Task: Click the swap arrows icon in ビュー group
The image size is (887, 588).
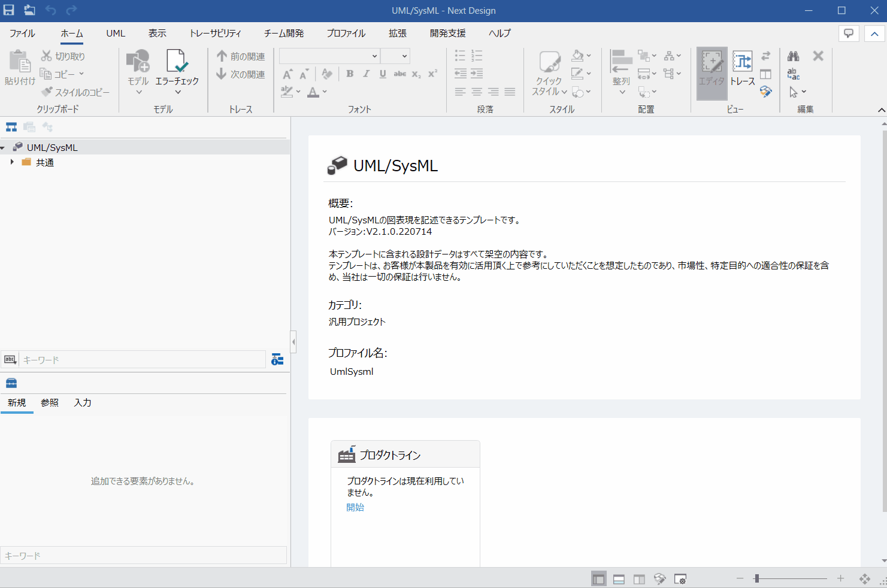Action: click(x=765, y=56)
